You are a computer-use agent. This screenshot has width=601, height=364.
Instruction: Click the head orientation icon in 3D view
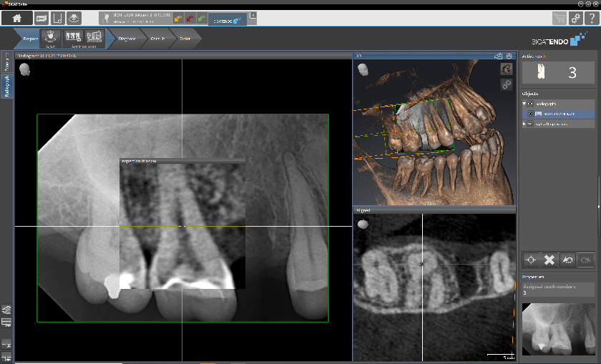[x=364, y=69]
